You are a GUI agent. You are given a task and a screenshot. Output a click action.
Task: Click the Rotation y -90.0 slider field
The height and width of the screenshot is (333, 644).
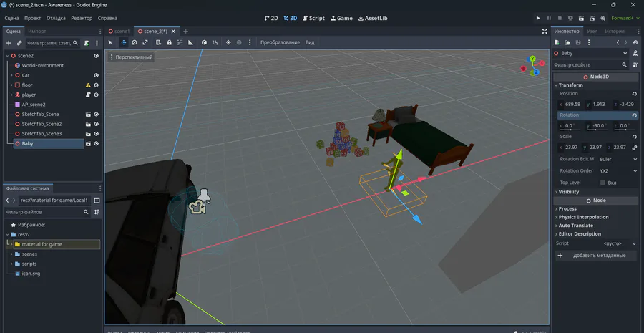(x=596, y=126)
